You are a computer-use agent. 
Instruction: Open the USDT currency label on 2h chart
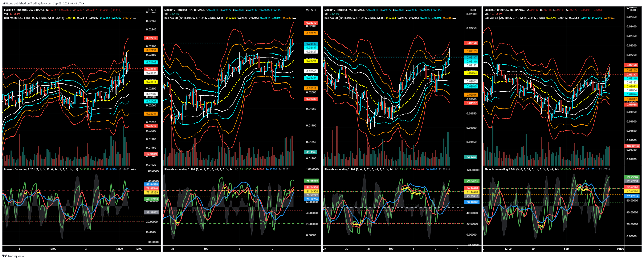633,10
